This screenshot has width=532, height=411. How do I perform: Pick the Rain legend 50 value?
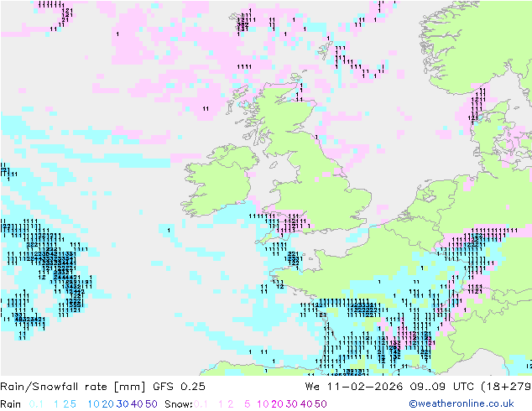151,404
